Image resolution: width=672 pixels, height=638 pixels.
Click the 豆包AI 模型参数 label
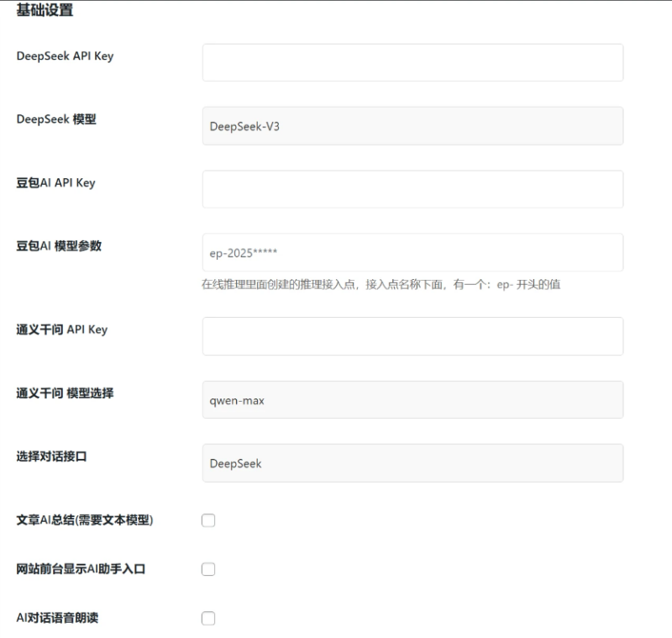pyautogui.click(x=59, y=246)
